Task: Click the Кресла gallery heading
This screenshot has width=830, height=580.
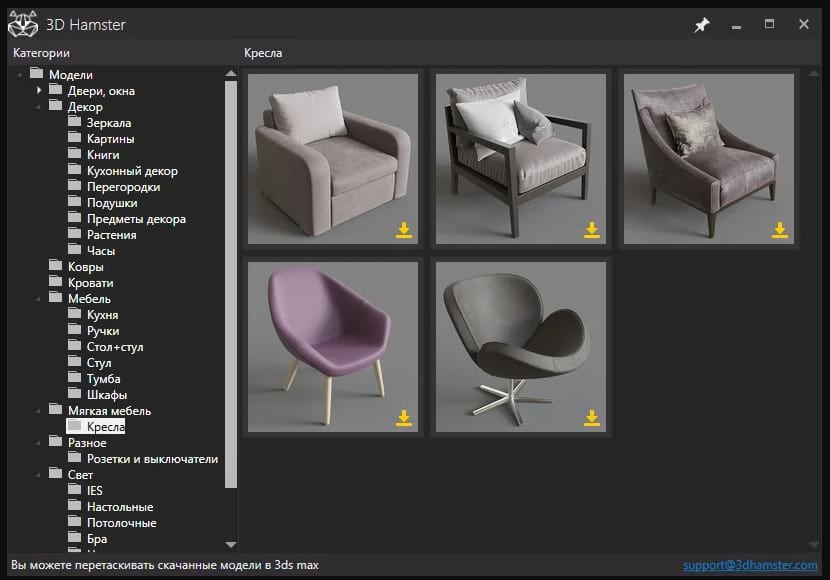Action: (263, 53)
